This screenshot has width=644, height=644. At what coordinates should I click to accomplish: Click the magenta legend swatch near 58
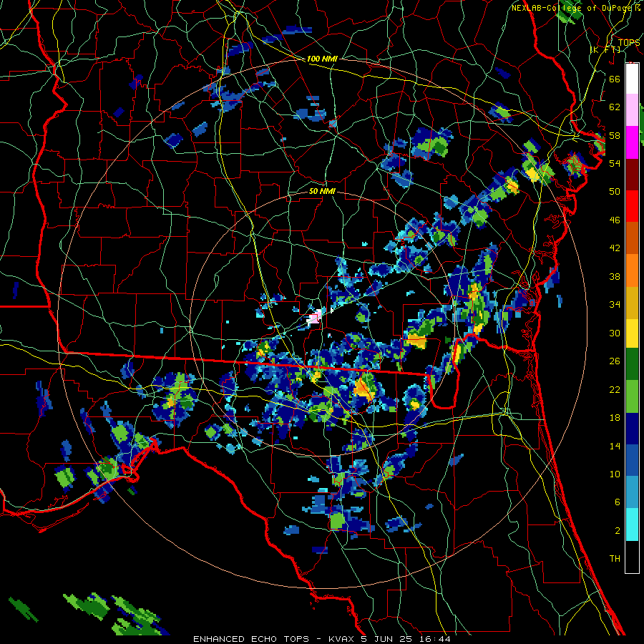pyautogui.click(x=632, y=142)
